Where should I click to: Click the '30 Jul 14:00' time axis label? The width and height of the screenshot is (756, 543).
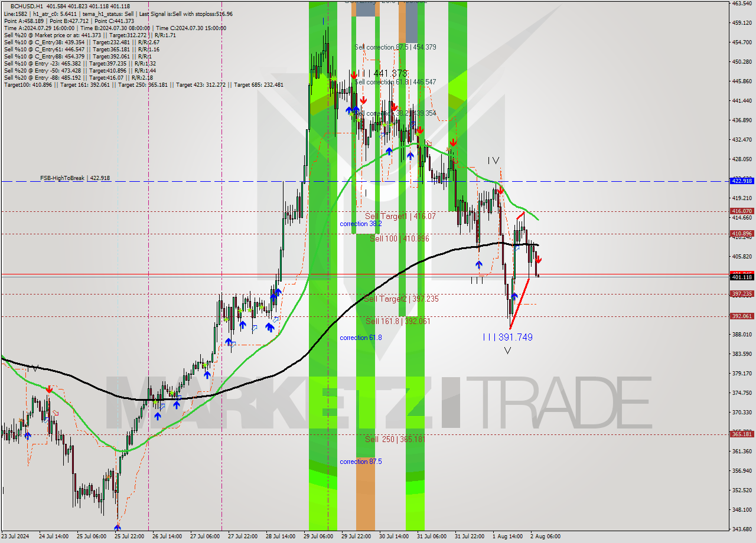click(x=393, y=537)
